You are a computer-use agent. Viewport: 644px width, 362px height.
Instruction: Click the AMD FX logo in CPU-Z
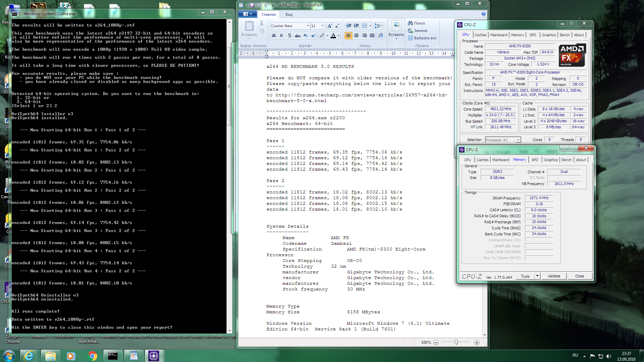point(573,55)
